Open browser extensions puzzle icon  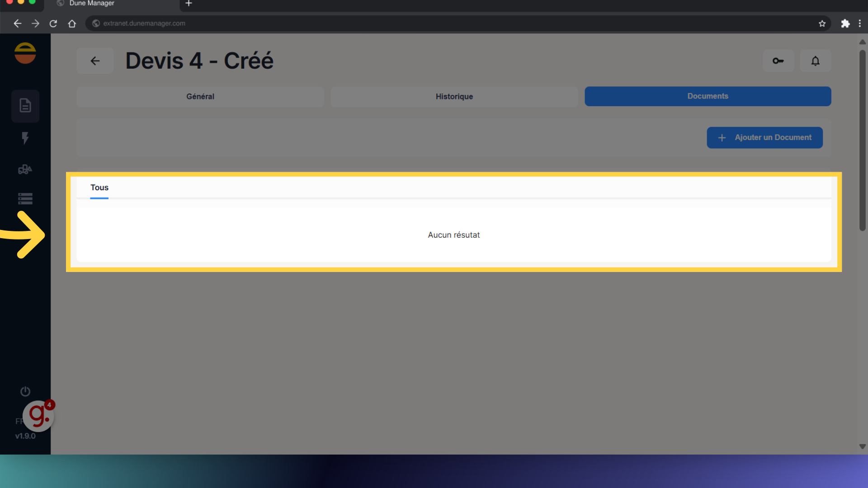click(x=845, y=23)
